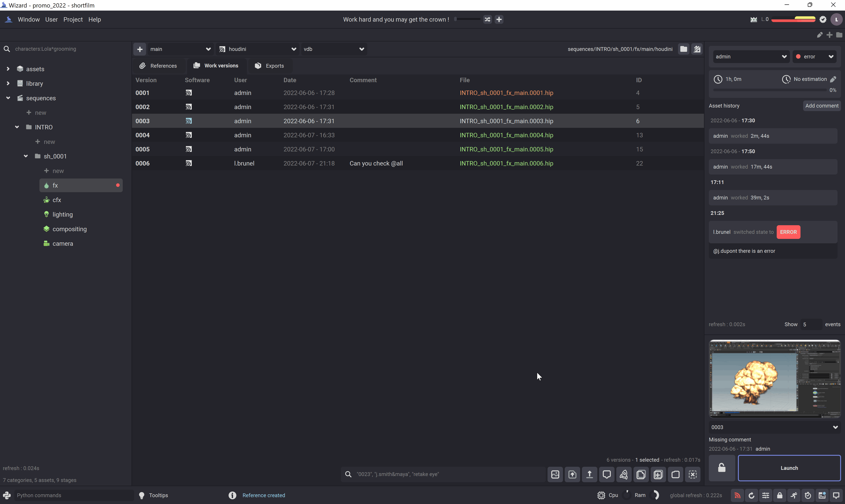Viewport: 845px width, 504px height.
Task: Open the error state dropdown
Action: [x=814, y=57]
